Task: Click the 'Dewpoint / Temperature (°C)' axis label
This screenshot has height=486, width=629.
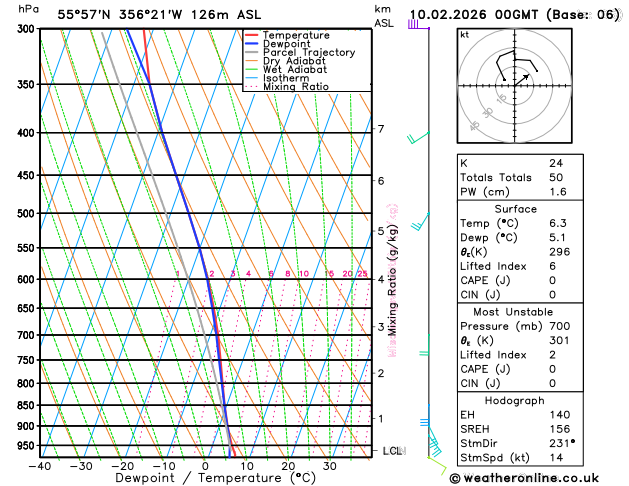Action: pos(215,478)
